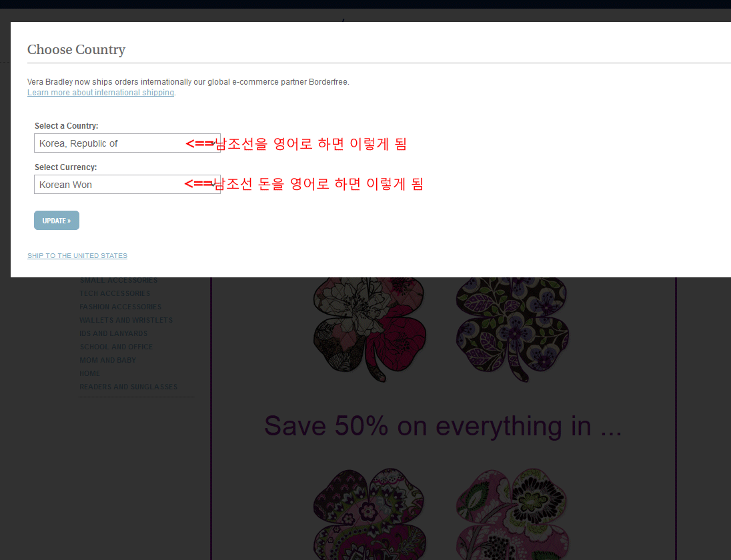Image resolution: width=731 pixels, height=560 pixels.
Task: Click the Choose Country dialog title
Action: pyautogui.click(x=76, y=50)
